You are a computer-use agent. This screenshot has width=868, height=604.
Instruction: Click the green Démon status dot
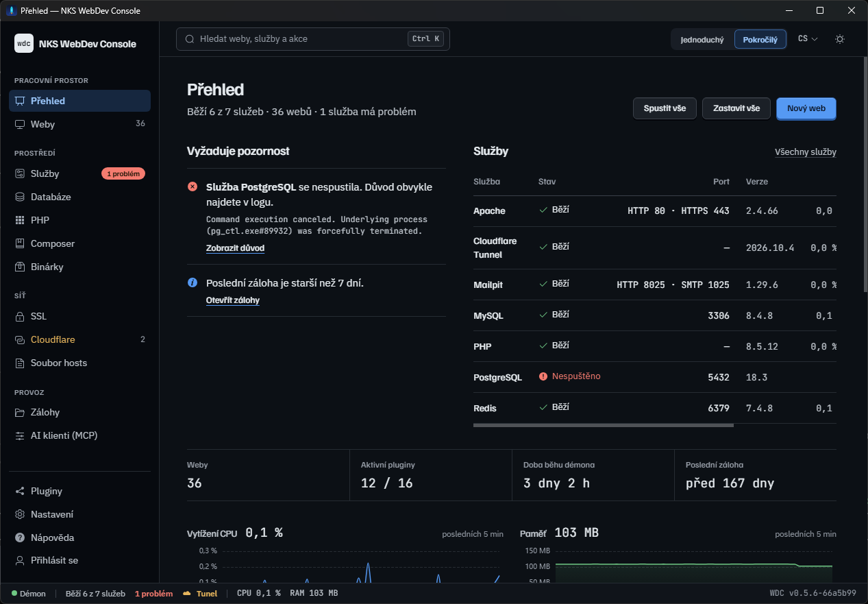click(14, 594)
